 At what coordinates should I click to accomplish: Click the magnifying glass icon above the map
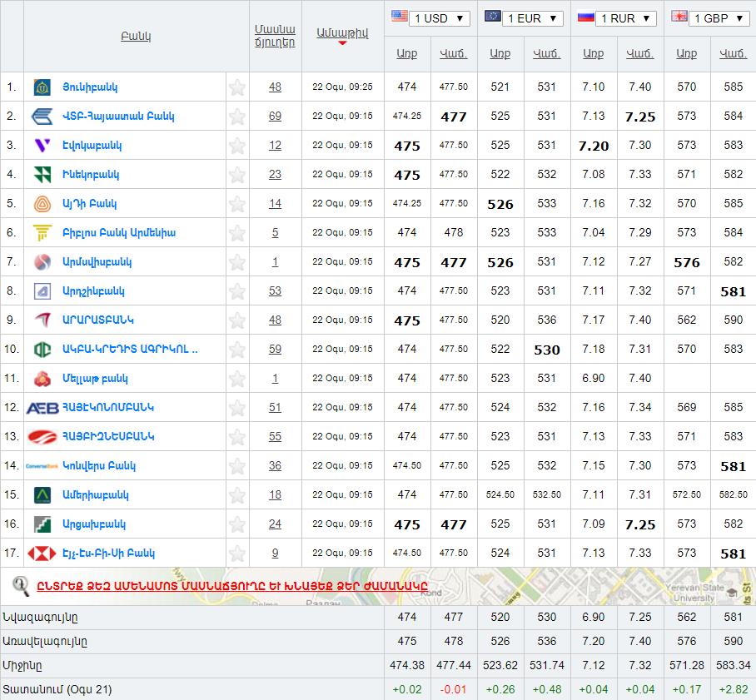pyautogui.click(x=21, y=585)
